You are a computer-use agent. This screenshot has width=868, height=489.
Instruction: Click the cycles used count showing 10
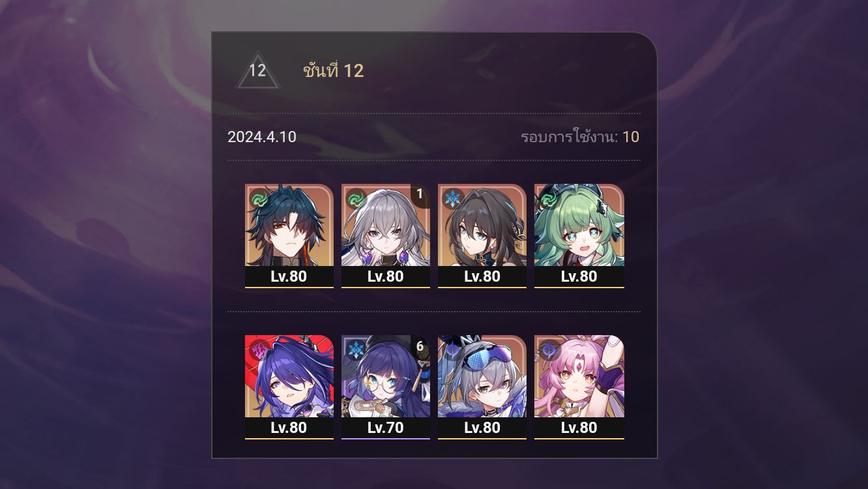pyautogui.click(x=631, y=137)
